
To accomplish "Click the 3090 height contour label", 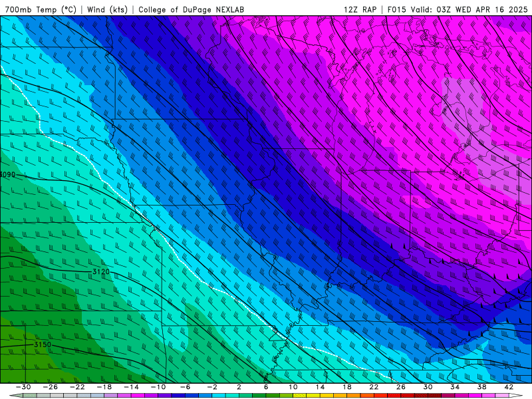I will coord(7,175).
